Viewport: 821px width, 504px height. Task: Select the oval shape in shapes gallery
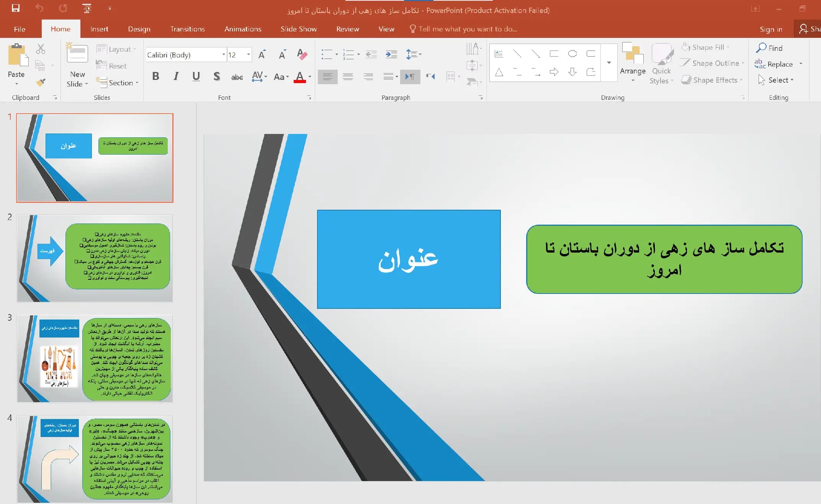(x=572, y=54)
